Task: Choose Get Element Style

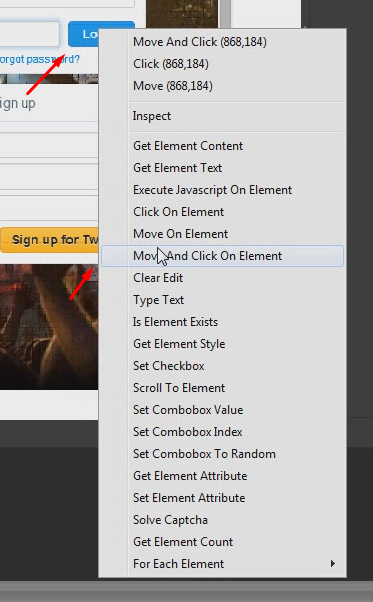Action: click(x=223, y=344)
